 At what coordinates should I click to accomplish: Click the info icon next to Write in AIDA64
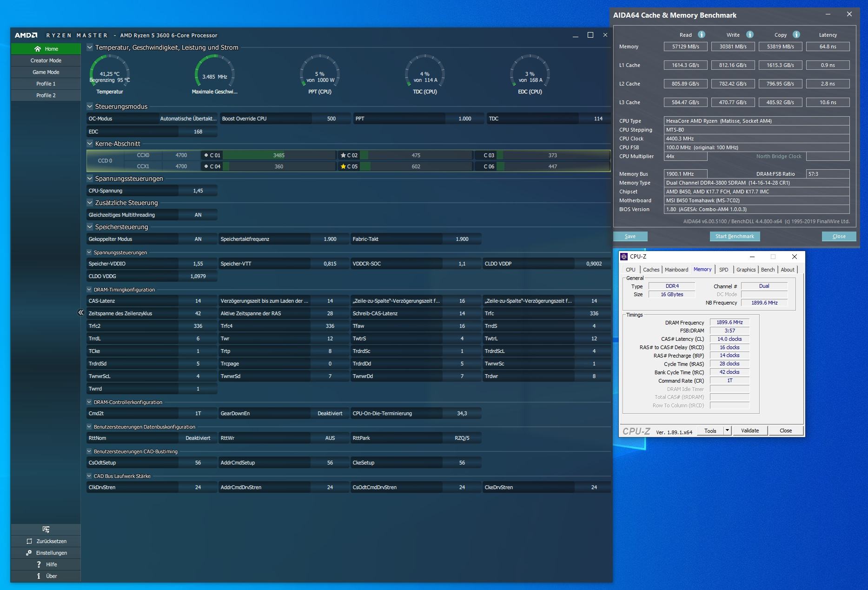pos(749,34)
